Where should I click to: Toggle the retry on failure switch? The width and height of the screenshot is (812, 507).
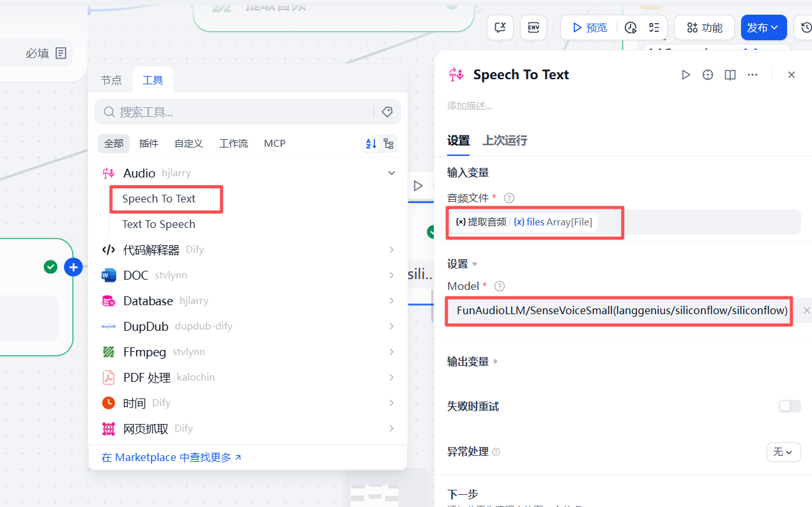[x=789, y=406]
